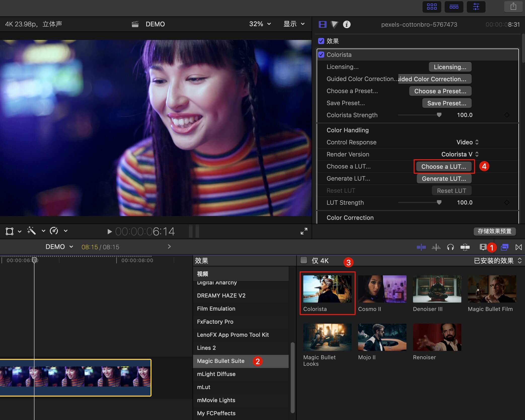The width and height of the screenshot is (525, 420).
Task: Change Render Version Colorista V popup
Action: [460, 154]
